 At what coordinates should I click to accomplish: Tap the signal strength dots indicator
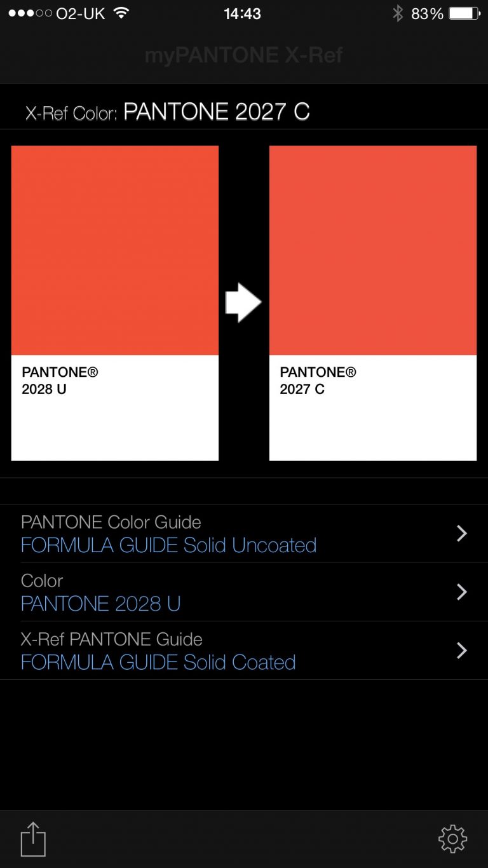[x=30, y=13]
